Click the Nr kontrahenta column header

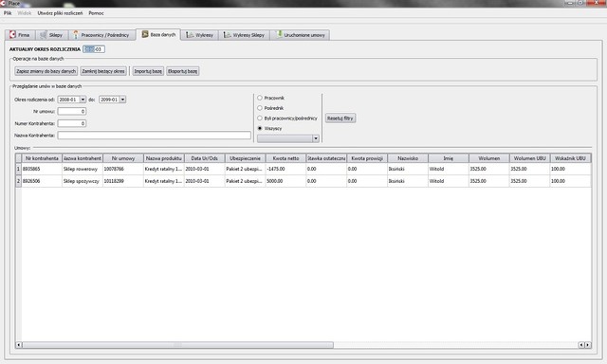(42, 158)
